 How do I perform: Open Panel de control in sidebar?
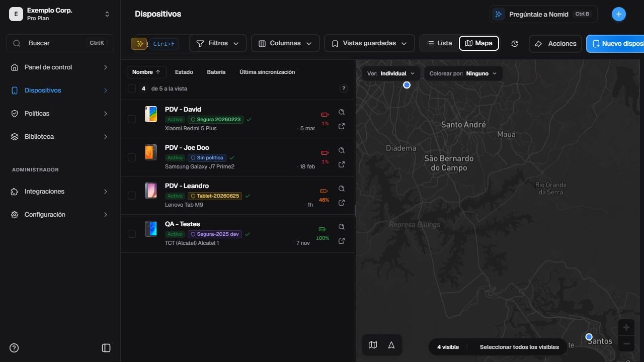(60, 67)
